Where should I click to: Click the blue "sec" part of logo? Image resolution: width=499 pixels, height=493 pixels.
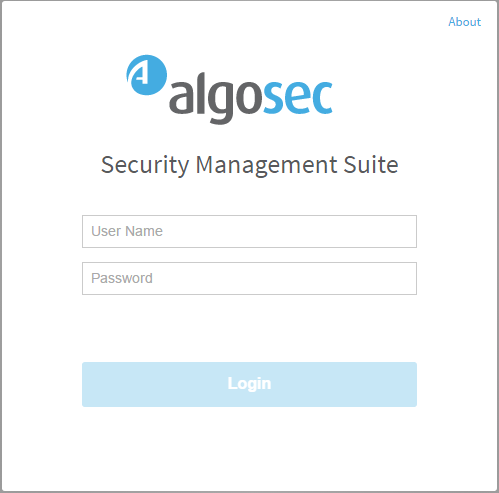tap(298, 97)
